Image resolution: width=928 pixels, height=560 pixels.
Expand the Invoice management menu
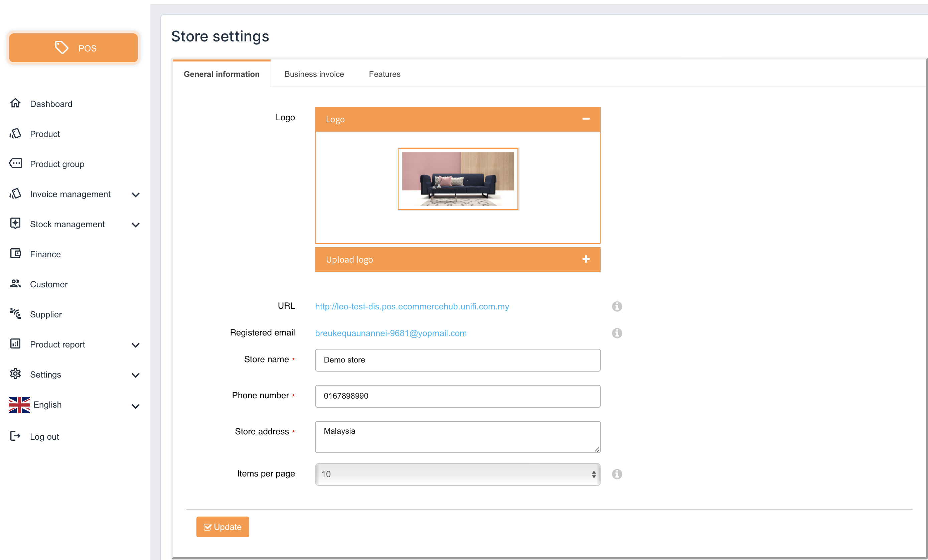136,195
